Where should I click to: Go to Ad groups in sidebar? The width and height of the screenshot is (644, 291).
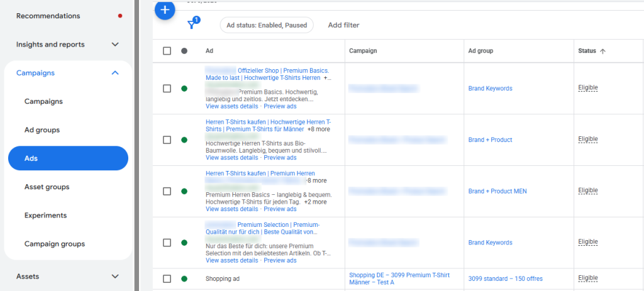42,130
